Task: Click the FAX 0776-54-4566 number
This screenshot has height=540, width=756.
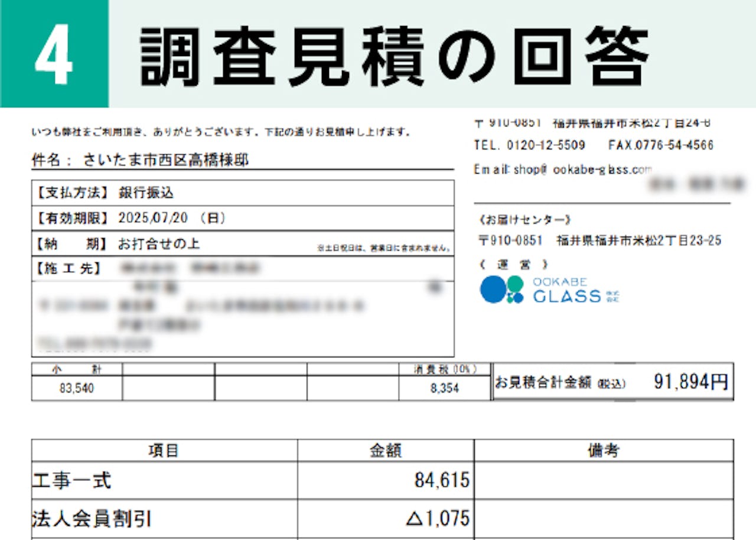Action: [x=660, y=145]
